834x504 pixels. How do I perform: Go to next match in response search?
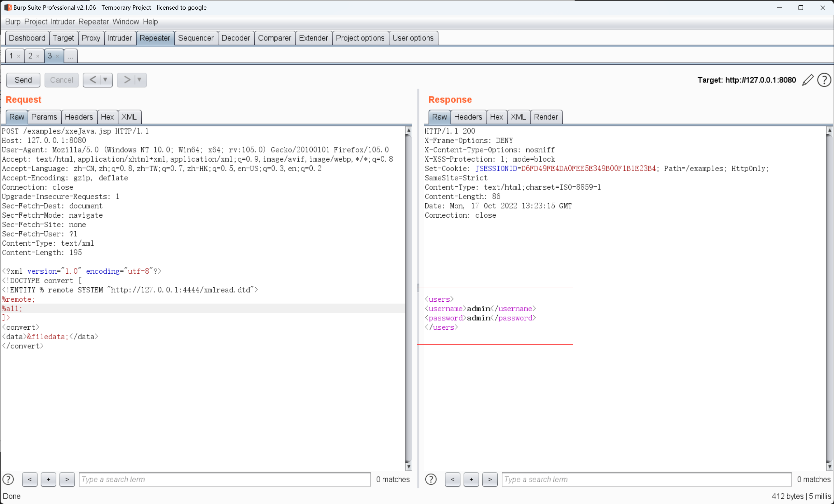(490, 479)
